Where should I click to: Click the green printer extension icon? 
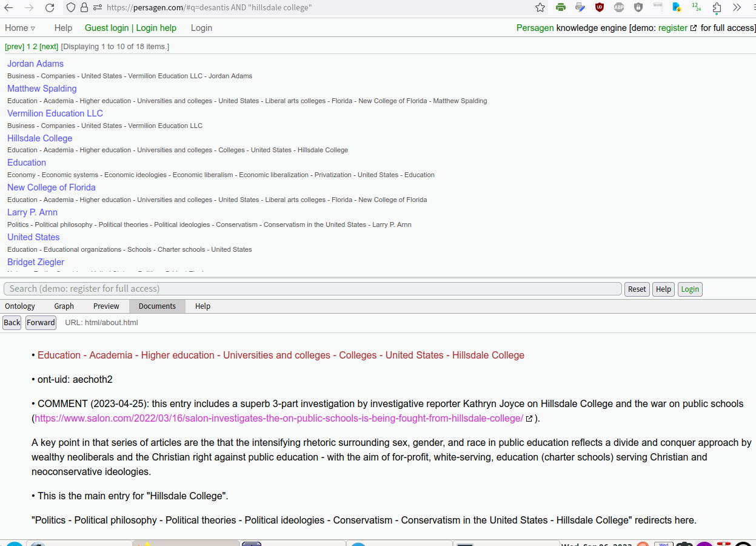tap(561, 8)
